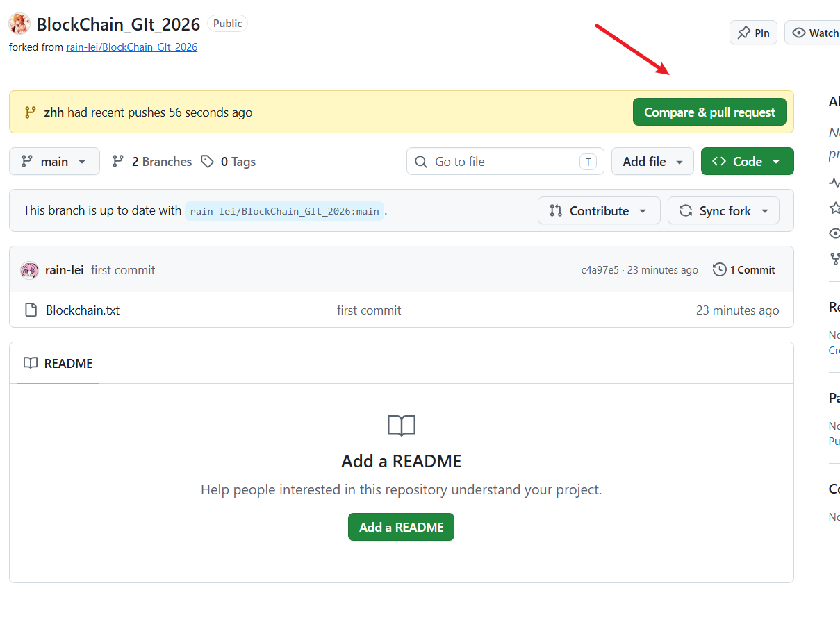Screen dimensions: 840x629
Task: Select the README tab
Action: [x=58, y=363]
